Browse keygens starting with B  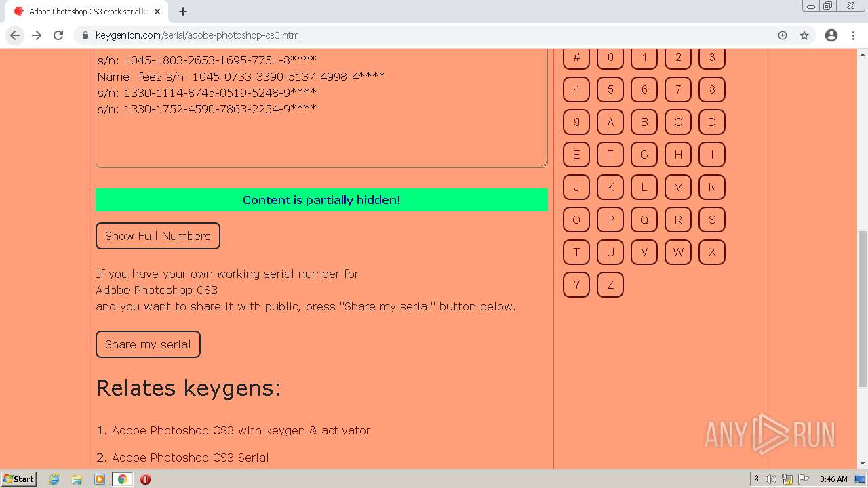(x=644, y=122)
